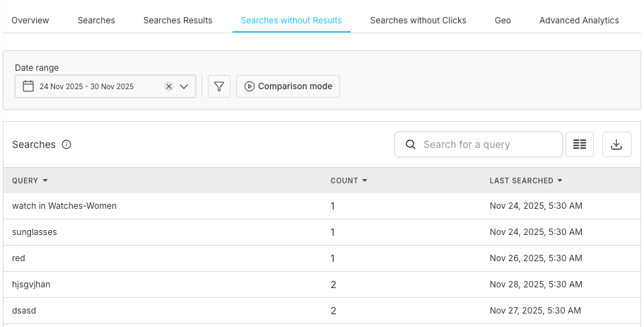This screenshot has width=644, height=327.
Task: Click the filter funnel icon
Action: 219,86
